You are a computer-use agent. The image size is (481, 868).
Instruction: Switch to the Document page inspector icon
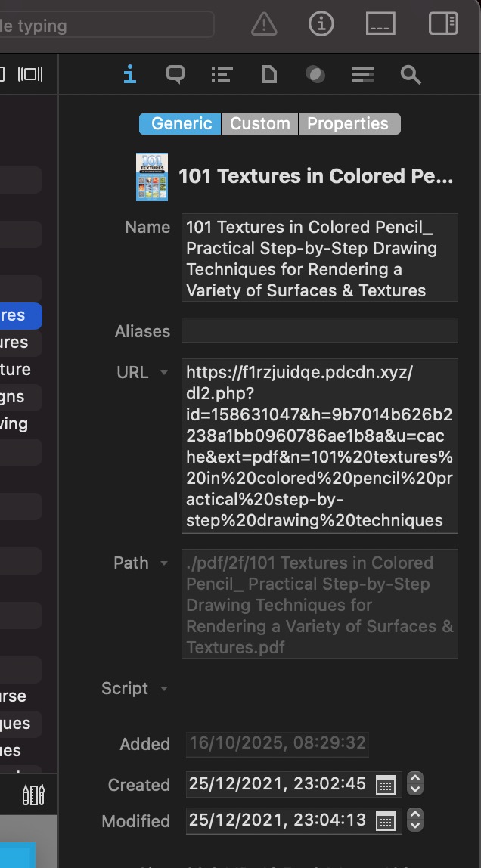pos(268,74)
